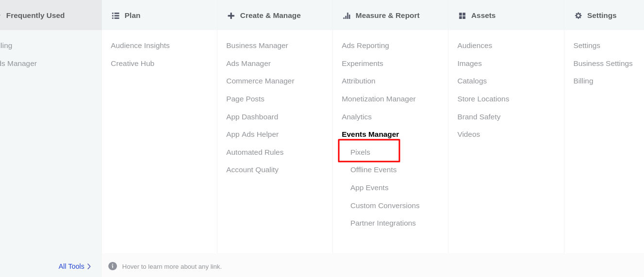This screenshot has width=644, height=277.
Task: Open Billing under Settings
Action: point(583,81)
